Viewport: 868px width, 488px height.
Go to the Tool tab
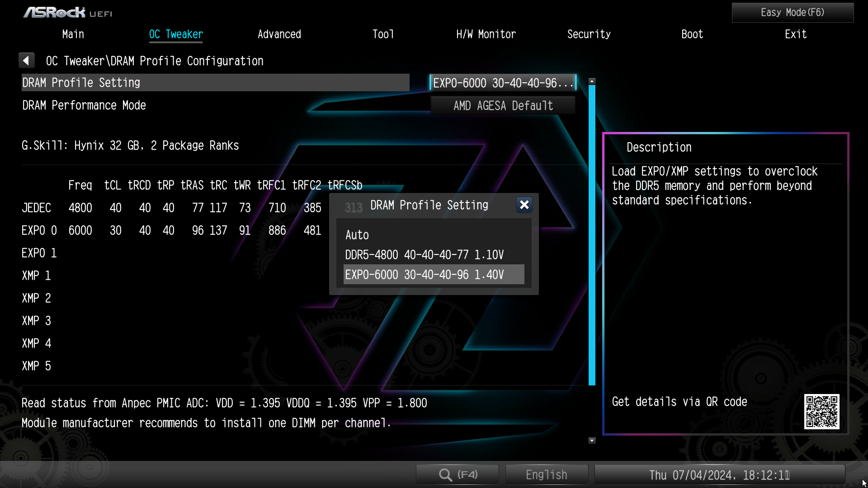(383, 34)
